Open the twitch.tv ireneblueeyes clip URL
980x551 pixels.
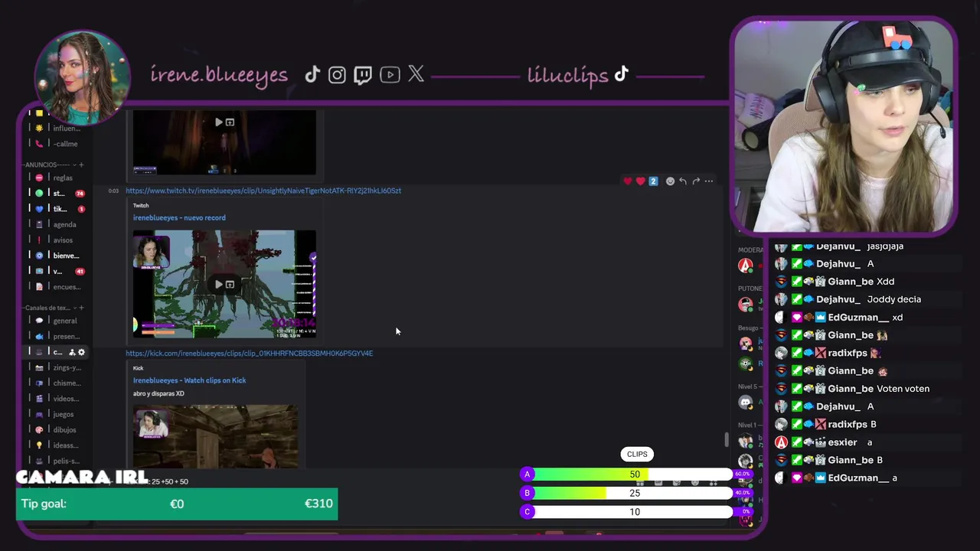tap(263, 191)
